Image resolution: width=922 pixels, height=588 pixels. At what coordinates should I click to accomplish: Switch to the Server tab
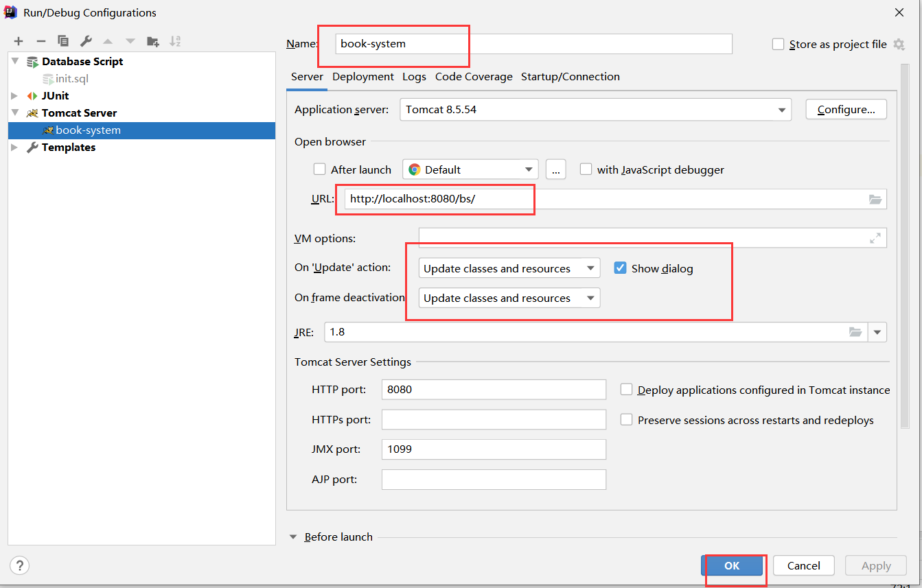pyautogui.click(x=307, y=77)
